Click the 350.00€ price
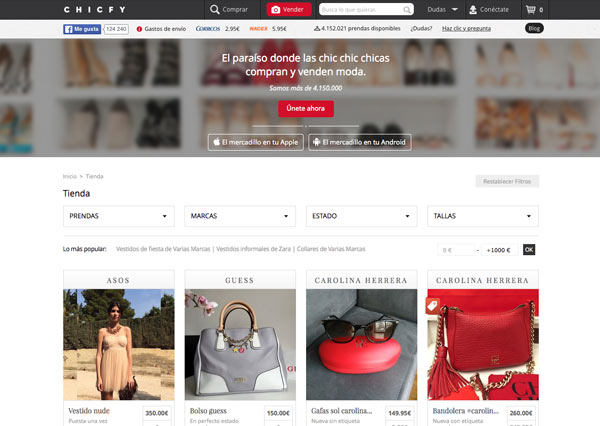This screenshot has height=426, width=600. pos(157,413)
